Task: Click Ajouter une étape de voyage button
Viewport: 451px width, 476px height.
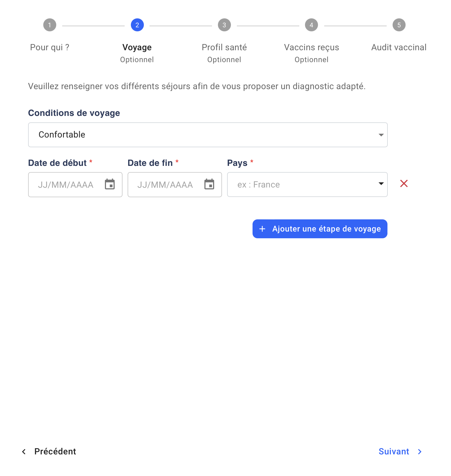Action: pyautogui.click(x=320, y=229)
